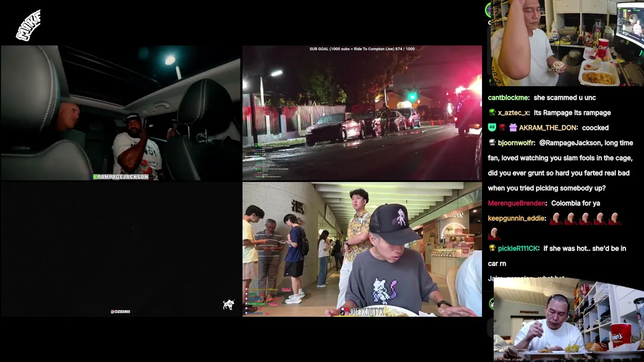Click the green Kick icon beside RAMPAGEJACKSON
Image resolution: width=644 pixels, height=362 pixels.
coord(96,177)
